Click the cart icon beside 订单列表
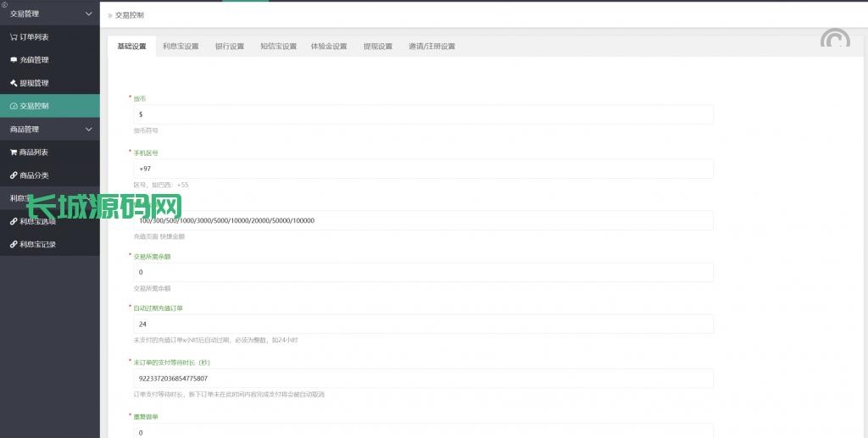Image resolution: width=868 pixels, height=438 pixels. tap(14, 37)
